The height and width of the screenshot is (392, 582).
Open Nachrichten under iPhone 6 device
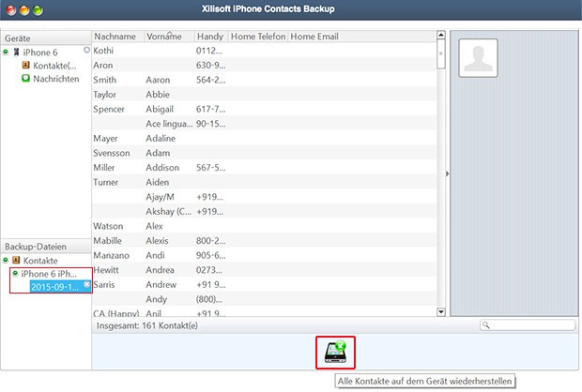tap(56, 79)
